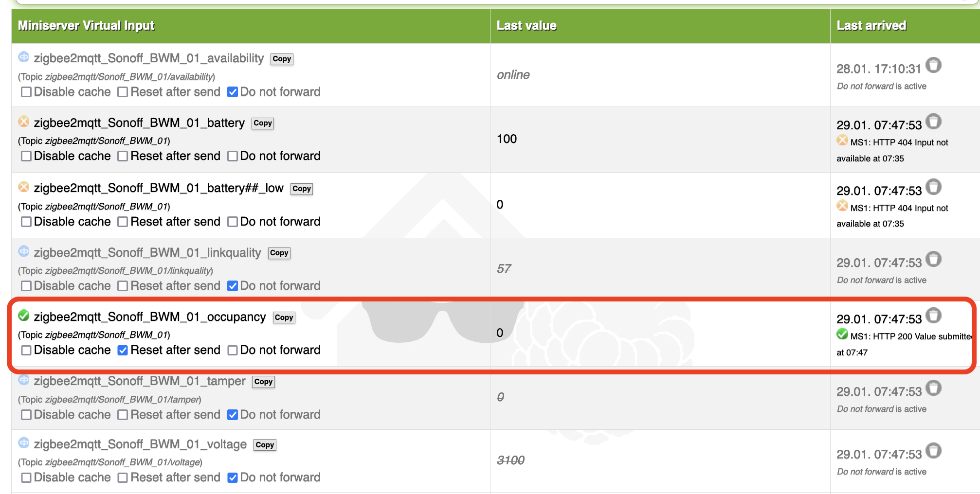Click blue status icon beside availability

[x=23, y=57]
